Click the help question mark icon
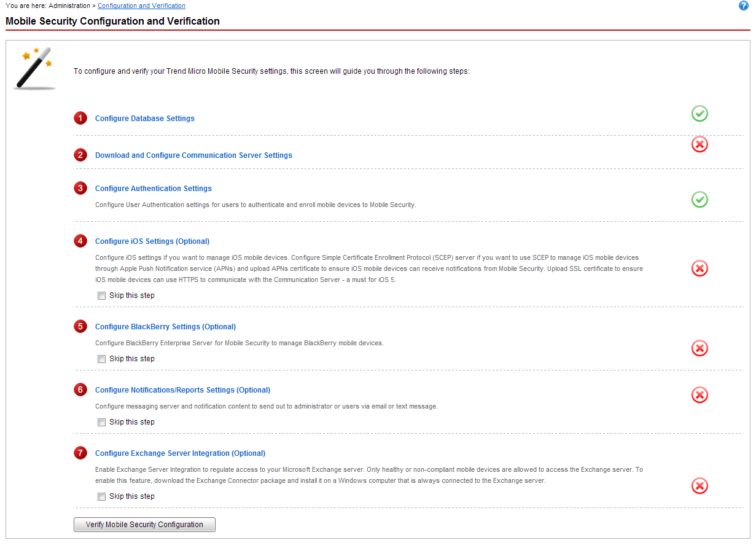 pyautogui.click(x=744, y=6)
